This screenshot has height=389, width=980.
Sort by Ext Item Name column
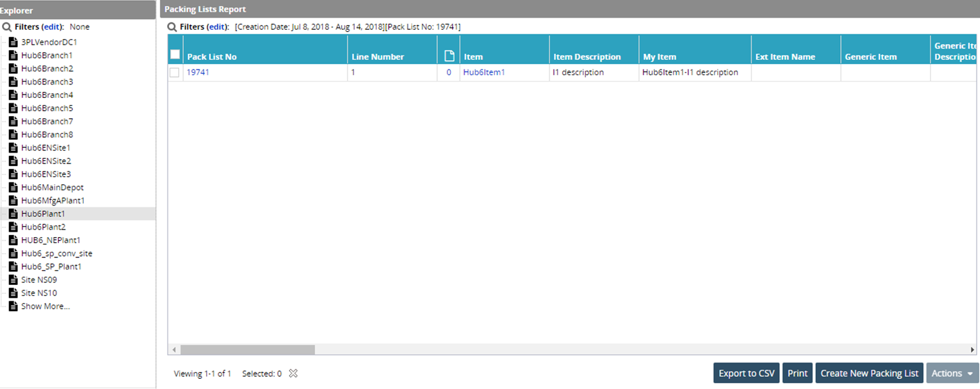(785, 57)
